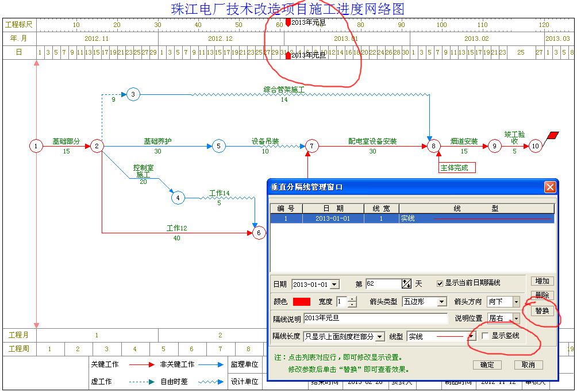Image resolution: width=577 pixels, height=392 pixels.
Task: Click the 设计单位 cell
Action: pos(245,382)
